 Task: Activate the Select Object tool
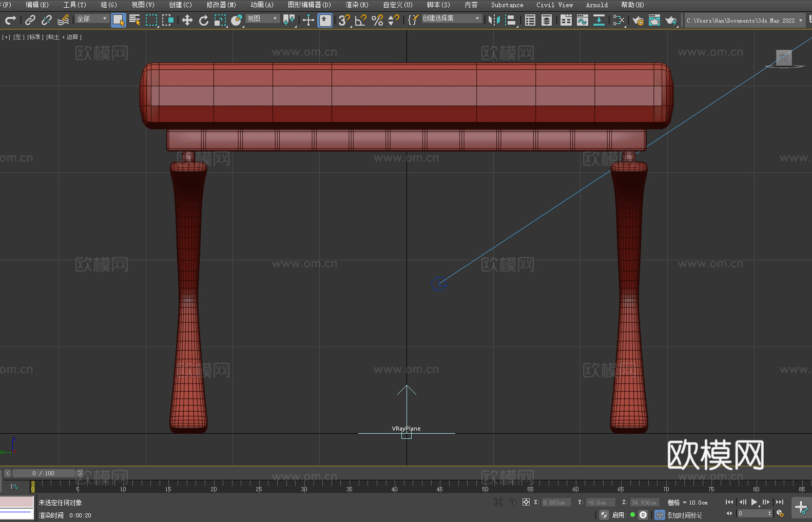coord(119,20)
